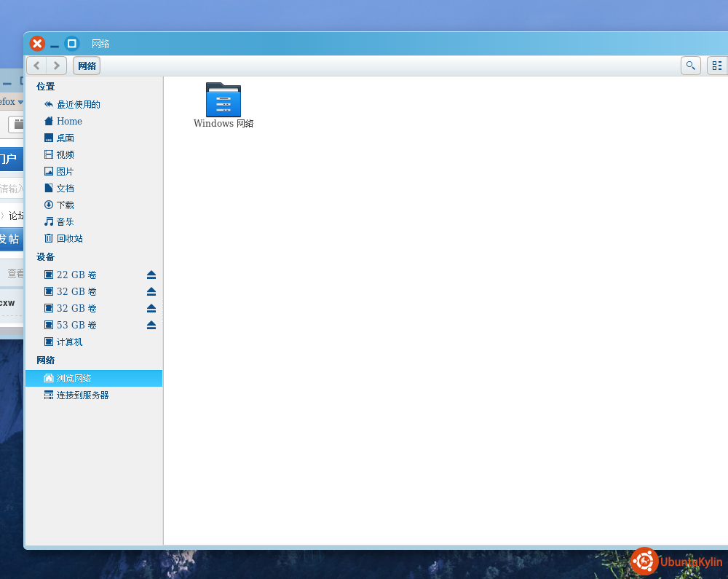Toggle the list view icon button
Image resolution: width=728 pixels, height=579 pixels.
click(717, 66)
